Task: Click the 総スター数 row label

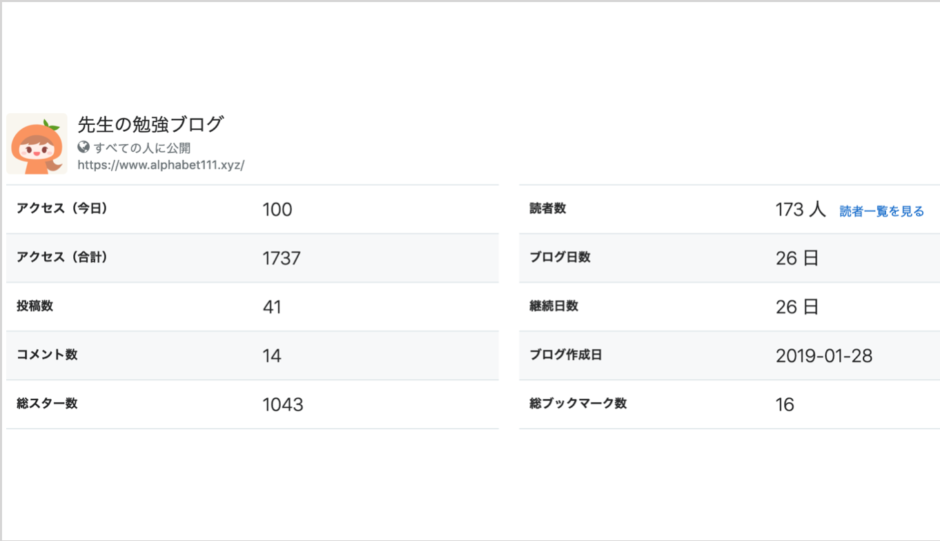Action: pos(47,403)
